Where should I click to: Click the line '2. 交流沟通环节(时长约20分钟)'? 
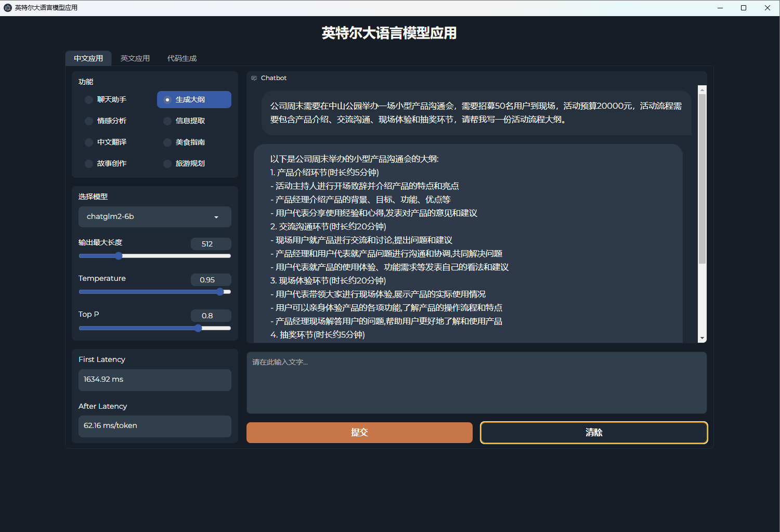pos(328,227)
